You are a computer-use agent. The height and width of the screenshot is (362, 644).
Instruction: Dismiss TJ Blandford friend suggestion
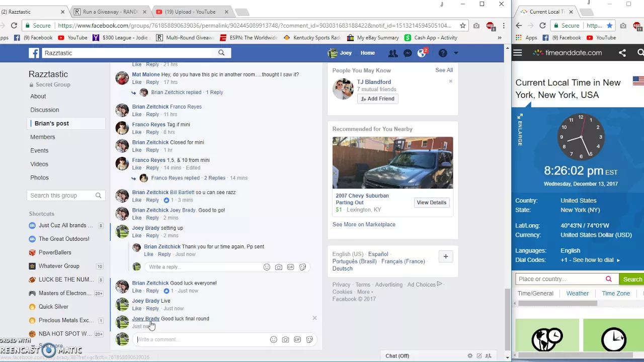[x=450, y=81]
